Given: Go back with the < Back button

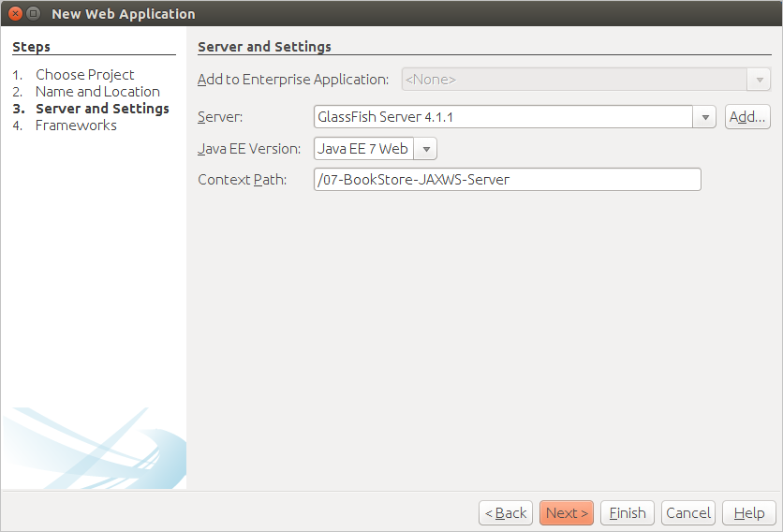Looking at the screenshot, I should [x=506, y=513].
